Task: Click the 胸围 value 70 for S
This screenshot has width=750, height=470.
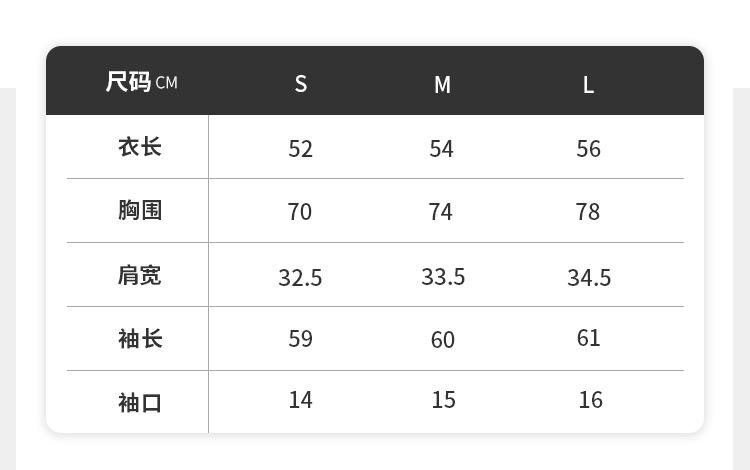Action: tap(300, 212)
